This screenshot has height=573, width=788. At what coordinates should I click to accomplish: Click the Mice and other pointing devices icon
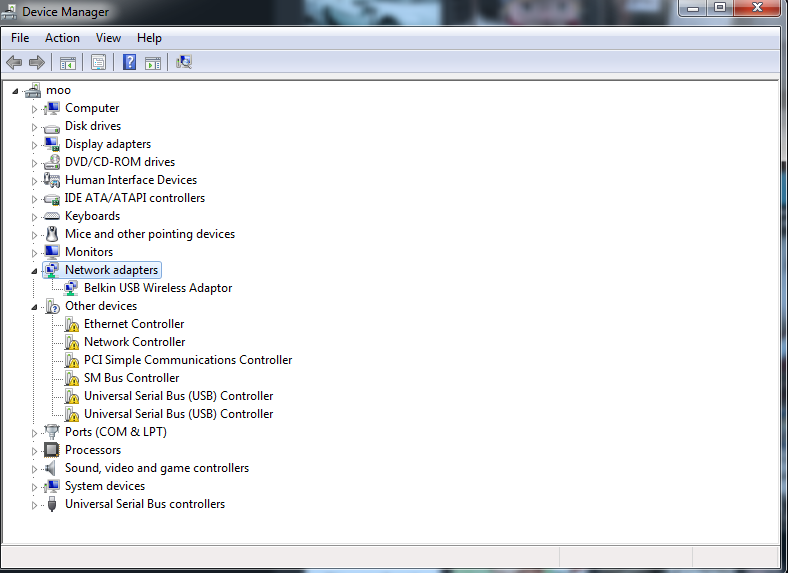tap(52, 234)
